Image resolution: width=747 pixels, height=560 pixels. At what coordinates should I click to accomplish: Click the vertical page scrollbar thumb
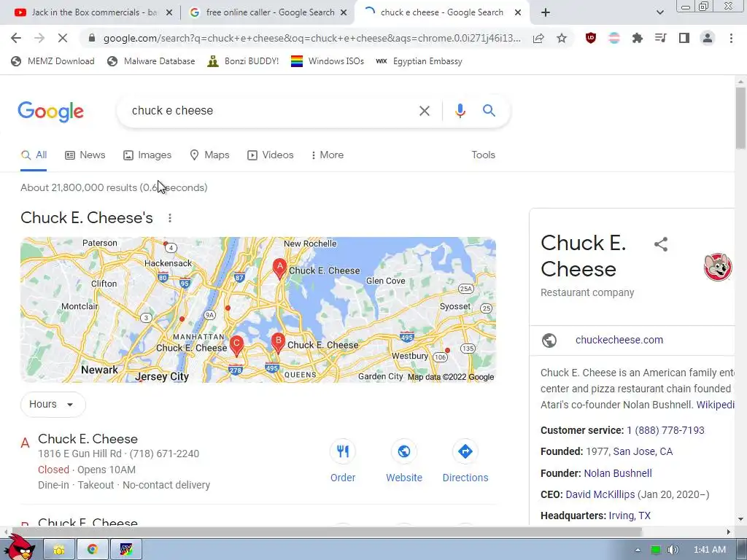[740, 117]
